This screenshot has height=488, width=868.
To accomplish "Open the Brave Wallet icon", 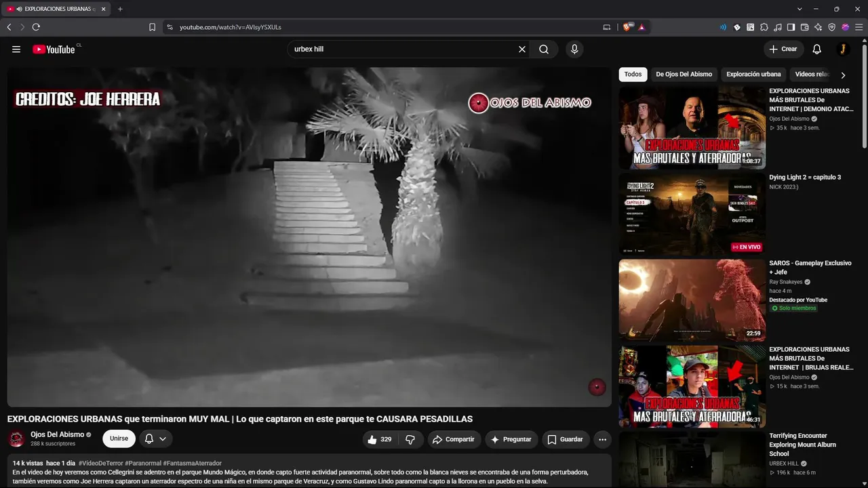I will tap(805, 27).
